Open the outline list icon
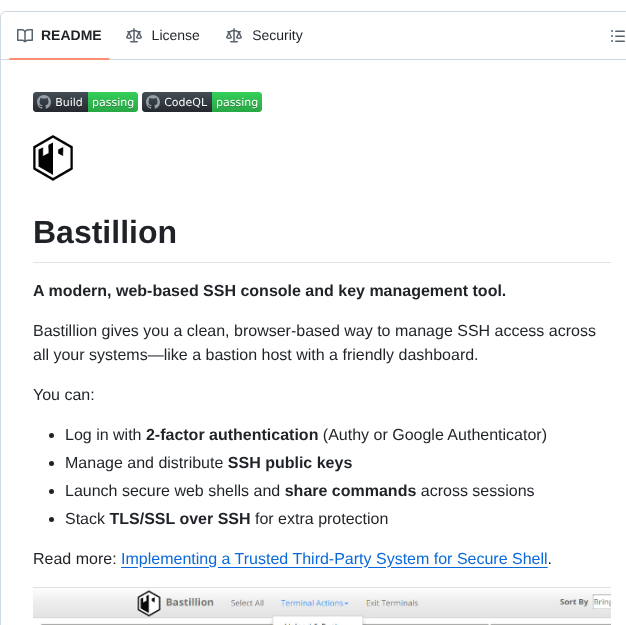Image resolution: width=626 pixels, height=625 pixels. tap(617, 36)
